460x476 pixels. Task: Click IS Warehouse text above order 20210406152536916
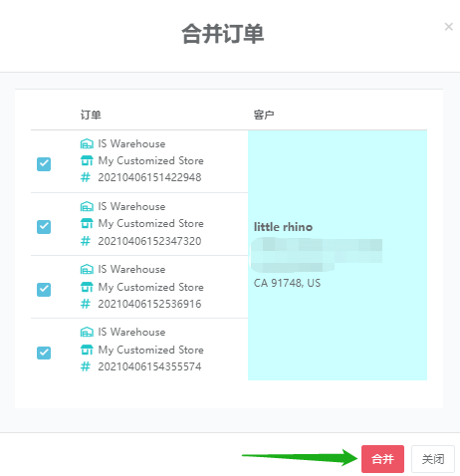pos(131,269)
